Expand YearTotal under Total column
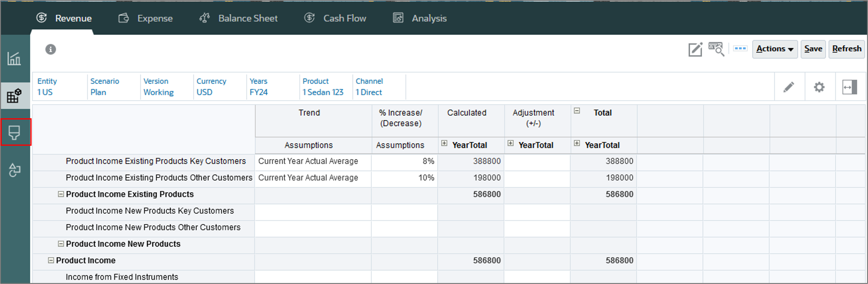This screenshot has height=284, width=868. (x=577, y=143)
